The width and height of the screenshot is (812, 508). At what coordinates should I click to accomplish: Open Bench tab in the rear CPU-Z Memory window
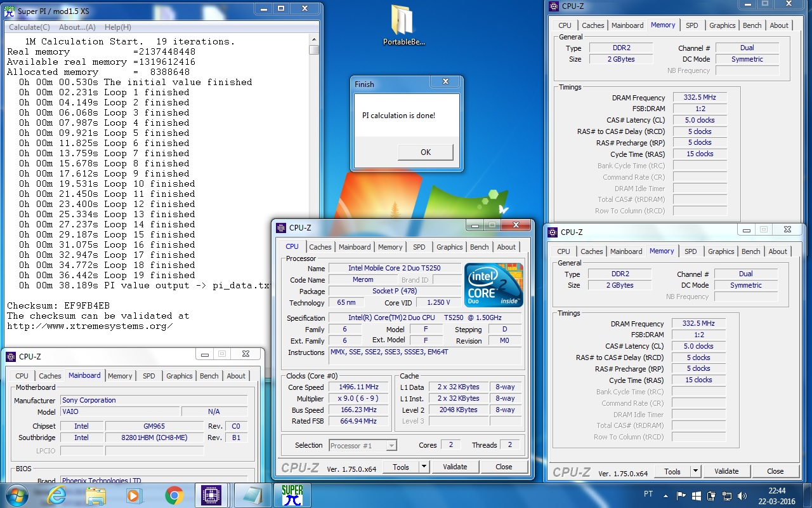click(x=752, y=25)
